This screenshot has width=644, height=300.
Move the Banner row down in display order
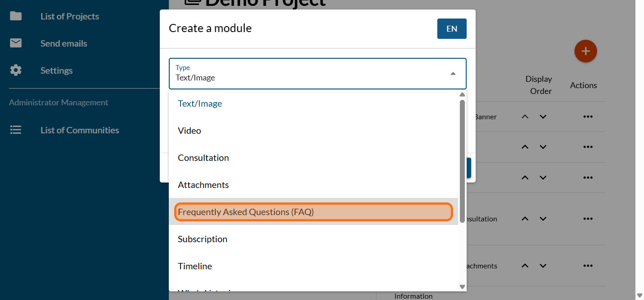(543, 117)
